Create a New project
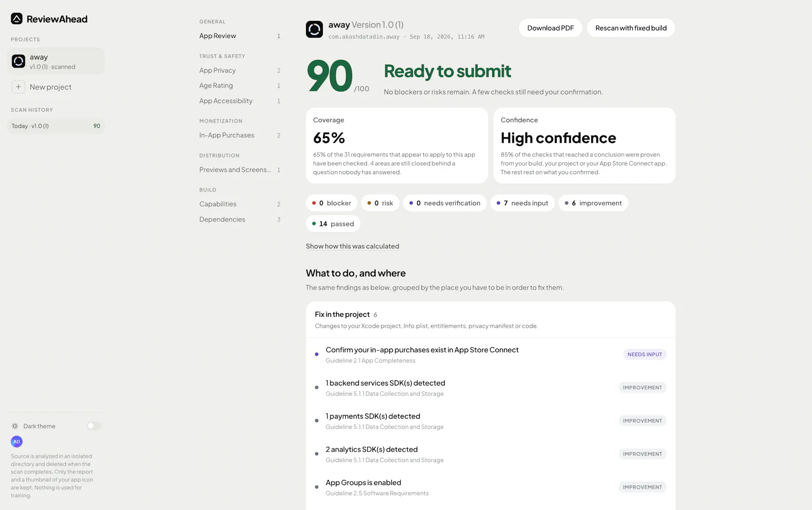 (56, 87)
